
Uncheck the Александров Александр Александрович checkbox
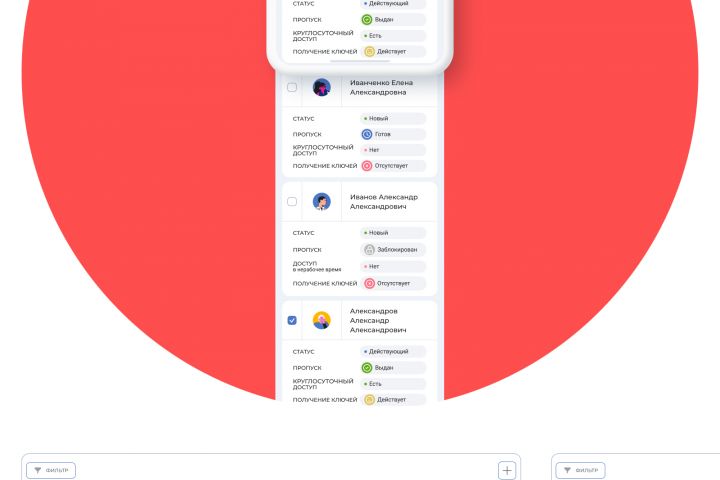click(292, 320)
